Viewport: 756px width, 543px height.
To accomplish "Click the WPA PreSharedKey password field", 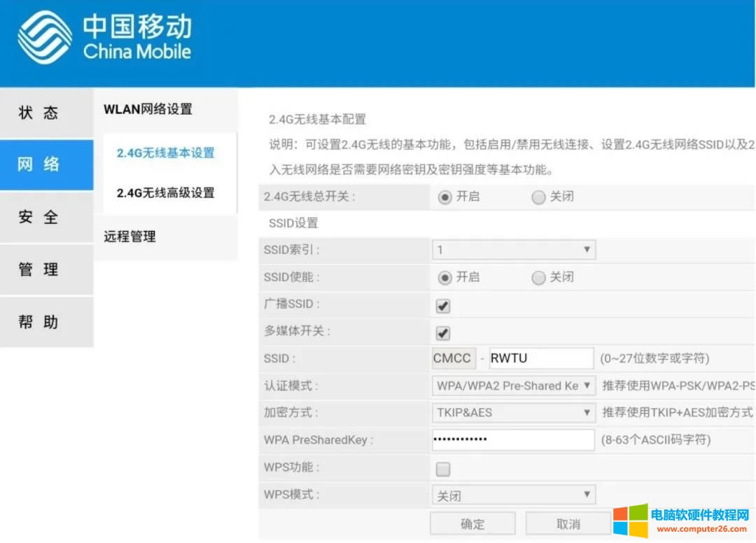I will pyautogui.click(x=513, y=439).
